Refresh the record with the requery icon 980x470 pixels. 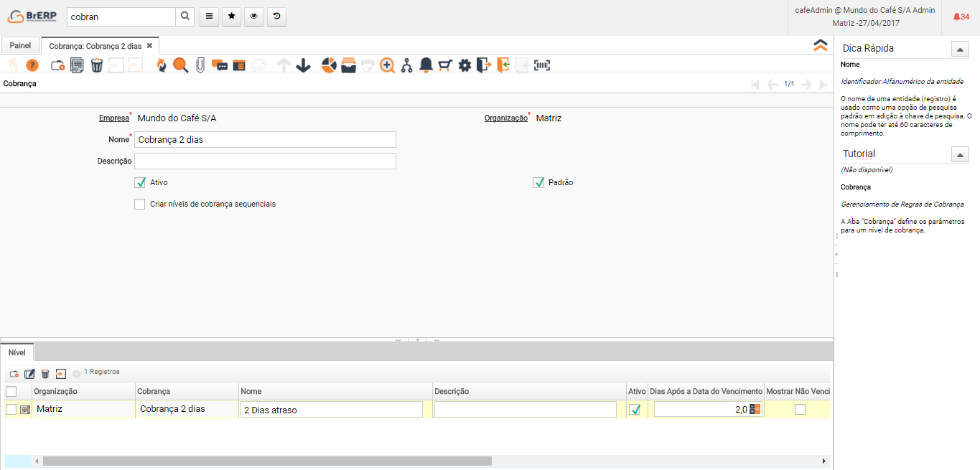coord(161,65)
